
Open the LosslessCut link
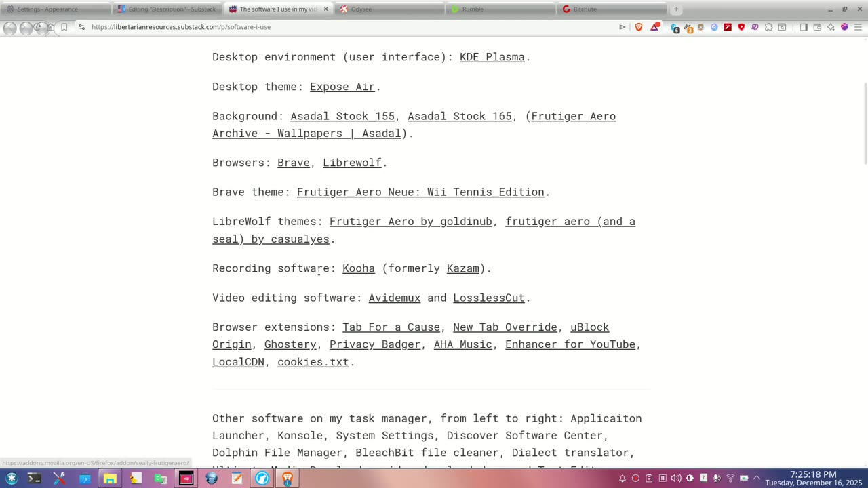coord(489,298)
